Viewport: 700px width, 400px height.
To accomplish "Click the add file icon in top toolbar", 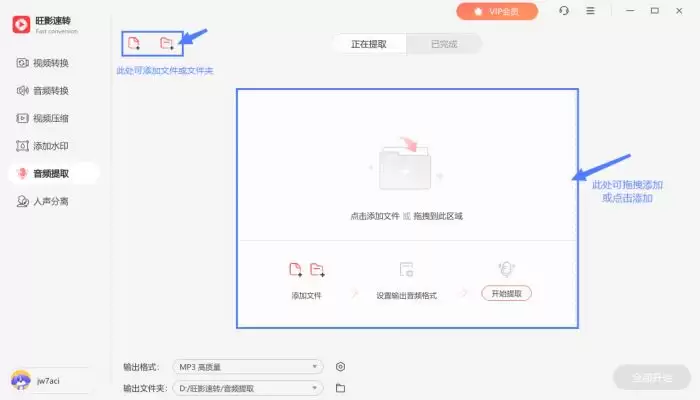I will [x=134, y=43].
